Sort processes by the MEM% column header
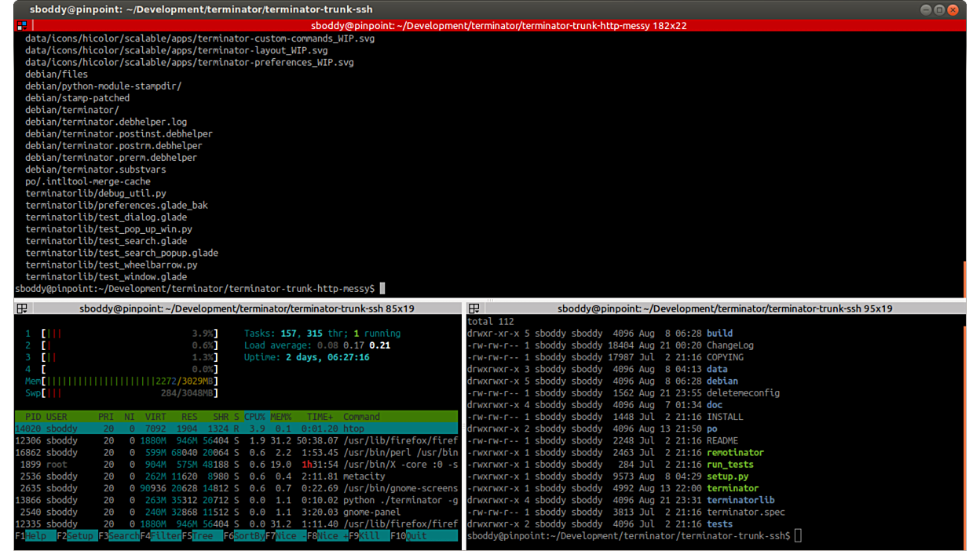Image resolution: width=980 pixels, height=551 pixels. (x=281, y=417)
